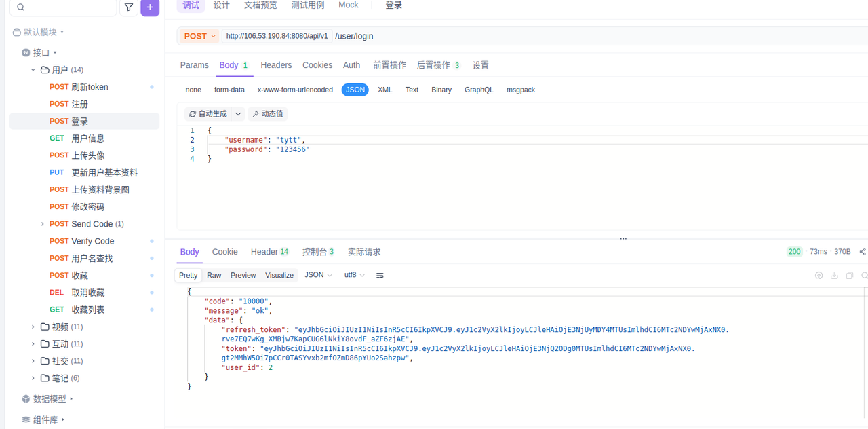
Task: Open the Params request tab
Action: [195, 65]
